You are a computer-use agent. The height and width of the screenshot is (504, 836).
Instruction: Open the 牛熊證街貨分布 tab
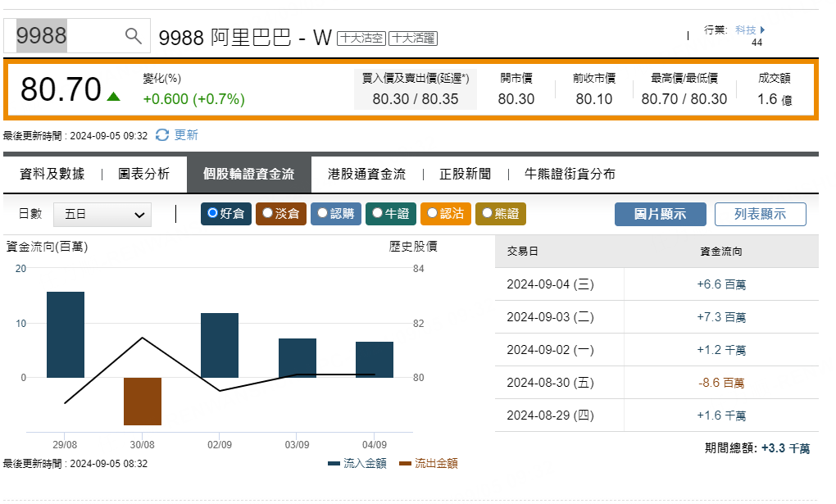(570, 174)
